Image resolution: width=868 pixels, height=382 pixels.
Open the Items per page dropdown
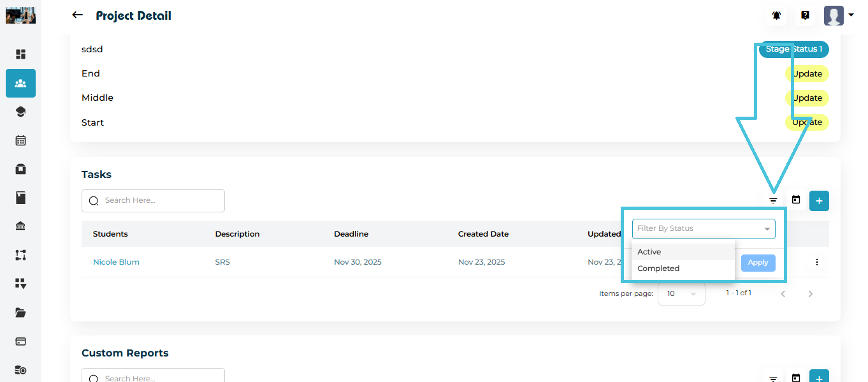tap(681, 294)
